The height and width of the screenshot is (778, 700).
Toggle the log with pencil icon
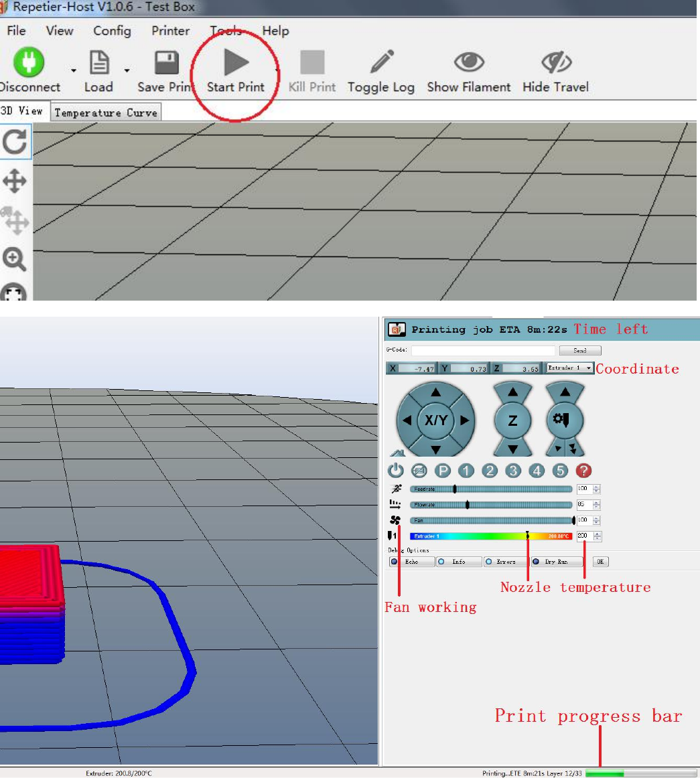pos(382,62)
